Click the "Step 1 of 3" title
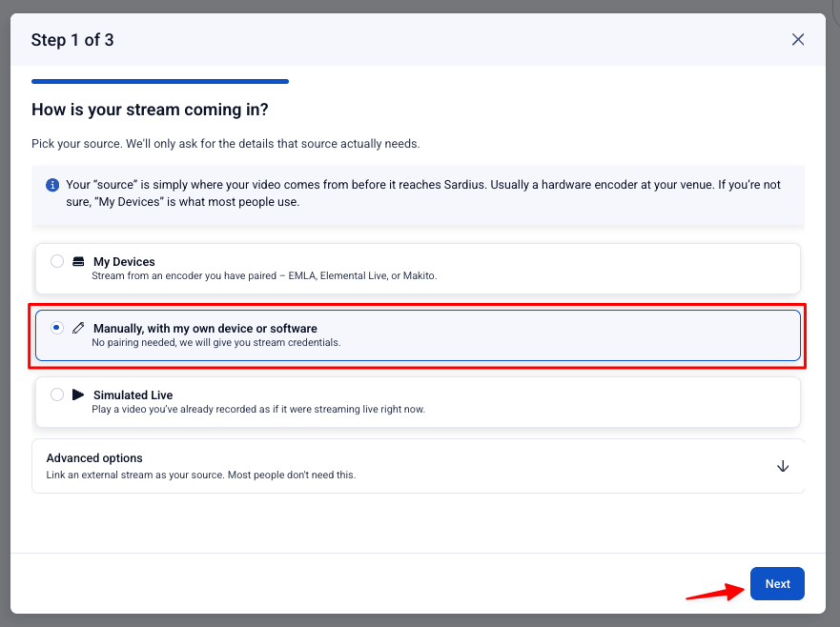840x627 pixels. click(72, 40)
